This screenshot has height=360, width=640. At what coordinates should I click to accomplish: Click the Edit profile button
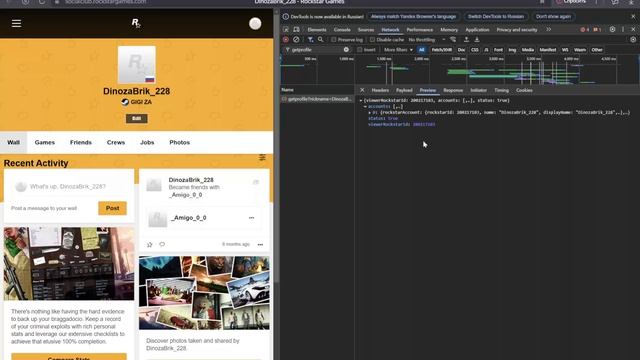click(x=137, y=118)
